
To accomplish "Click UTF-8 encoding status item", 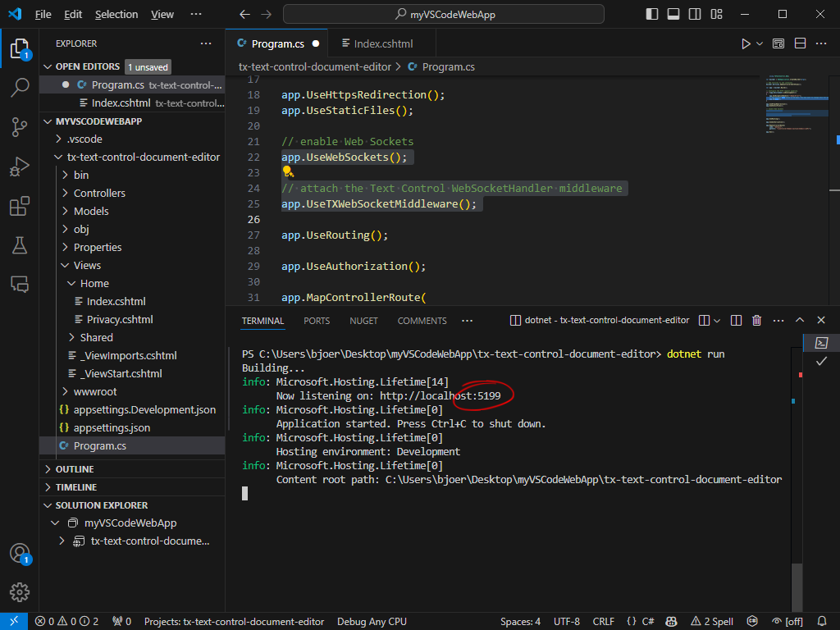I will (567, 622).
